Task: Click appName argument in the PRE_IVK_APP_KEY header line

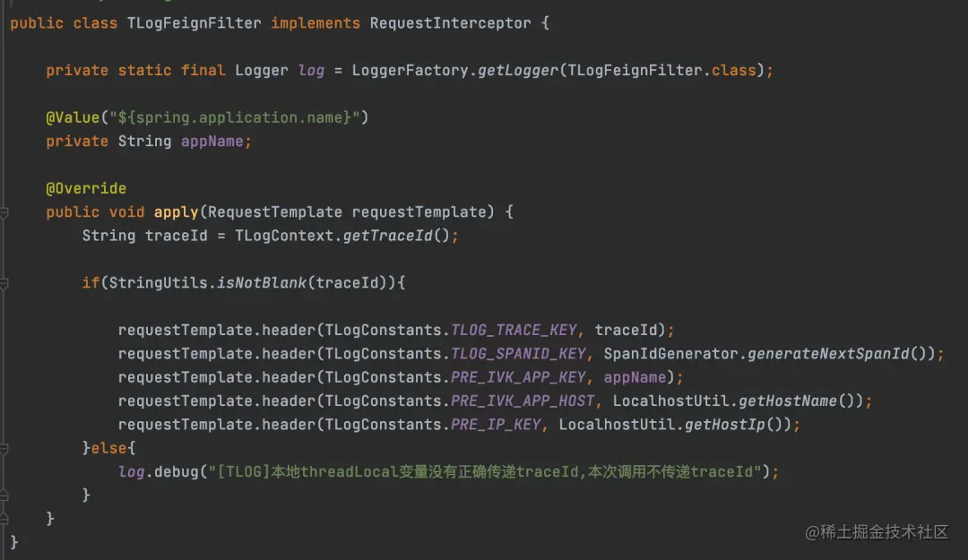Action: coord(635,377)
